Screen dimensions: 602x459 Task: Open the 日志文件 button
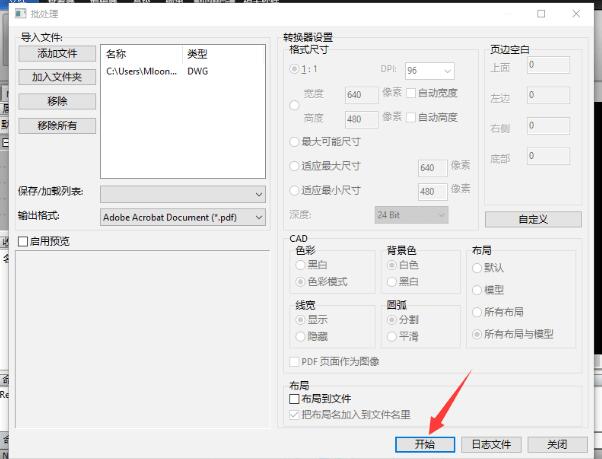491,444
